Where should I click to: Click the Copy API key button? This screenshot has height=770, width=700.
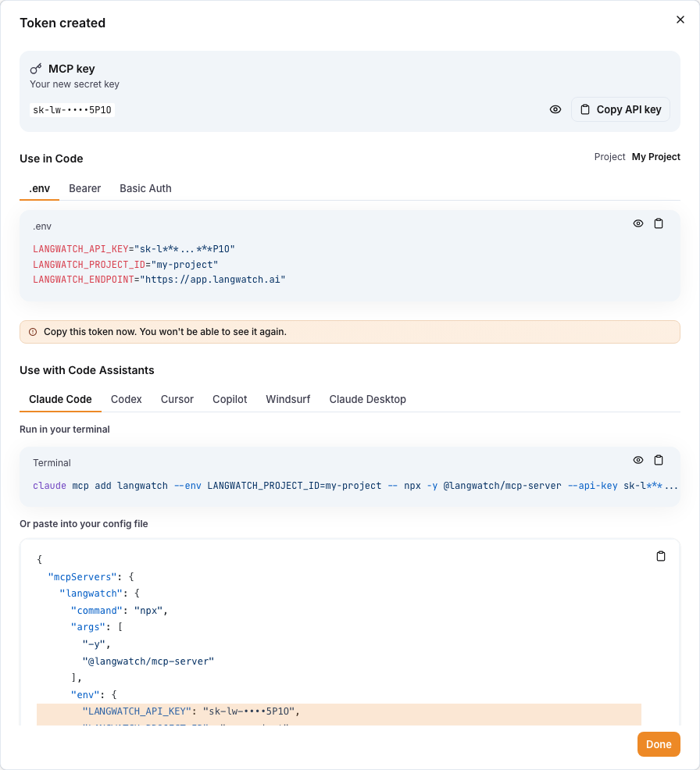click(x=620, y=109)
